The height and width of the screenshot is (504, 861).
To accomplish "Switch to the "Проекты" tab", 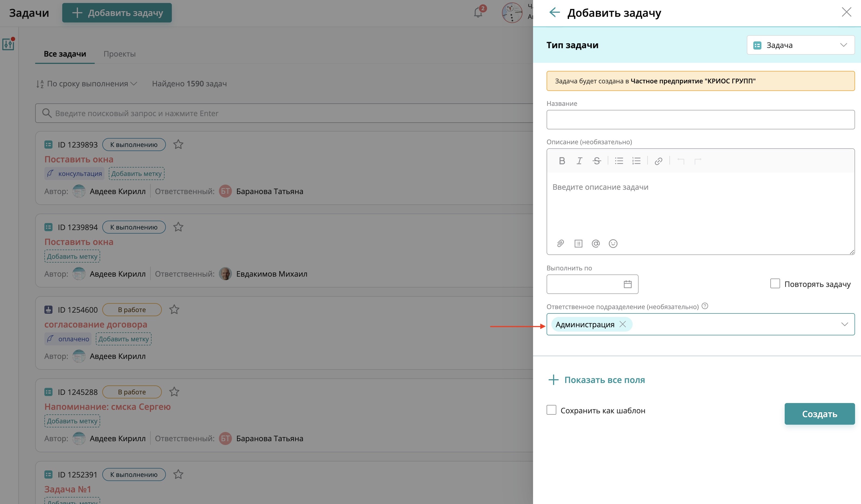I will 119,54.
